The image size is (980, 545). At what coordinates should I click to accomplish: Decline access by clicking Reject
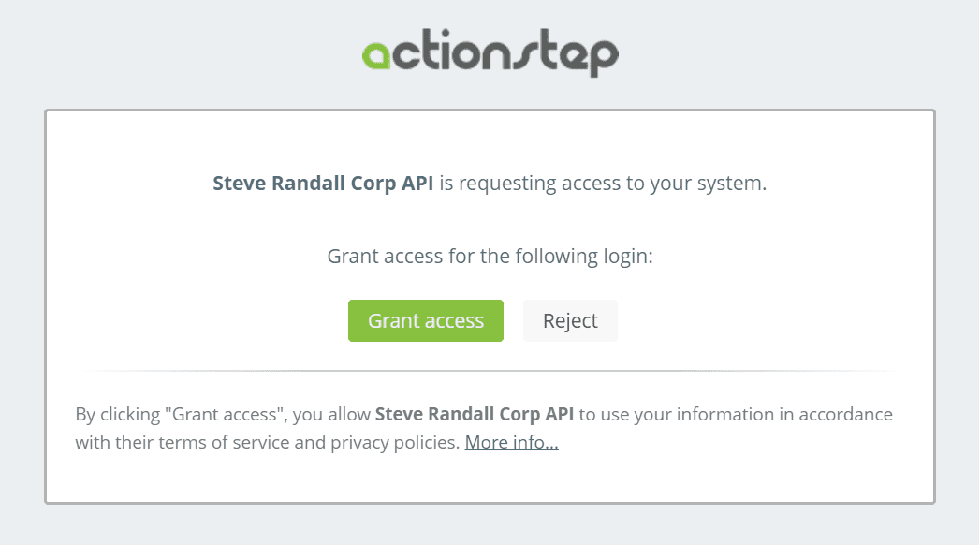pyautogui.click(x=570, y=320)
